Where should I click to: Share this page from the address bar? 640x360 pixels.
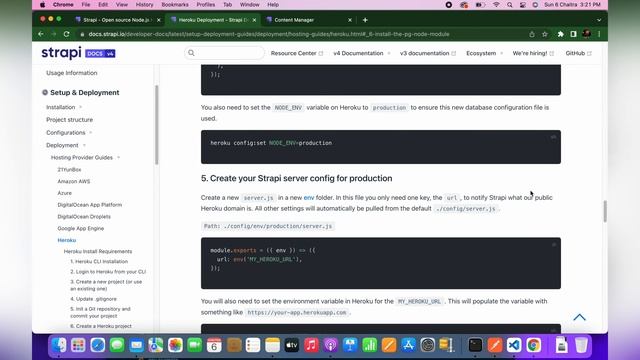pyautogui.click(x=531, y=34)
